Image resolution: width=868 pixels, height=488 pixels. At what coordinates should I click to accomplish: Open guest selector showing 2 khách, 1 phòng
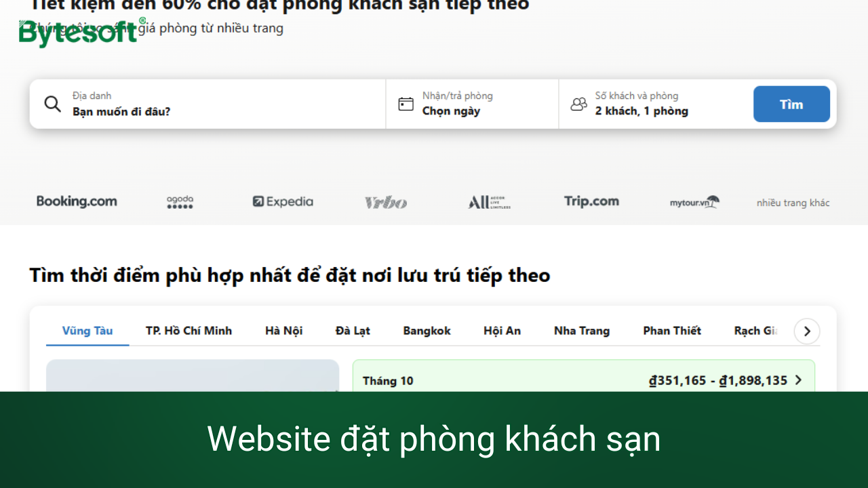click(x=642, y=110)
